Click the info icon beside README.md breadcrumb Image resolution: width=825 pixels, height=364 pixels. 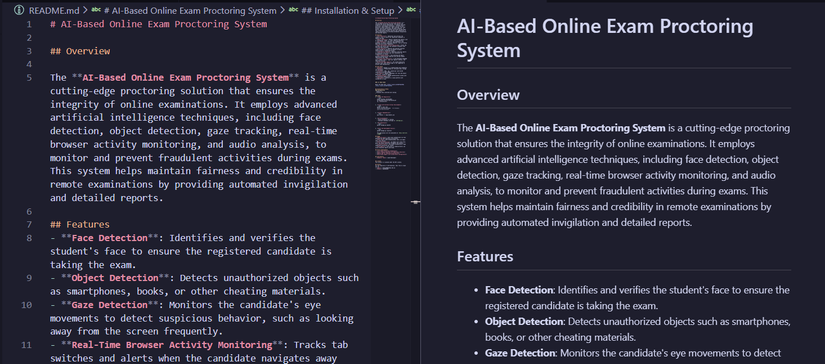click(19, 11)
